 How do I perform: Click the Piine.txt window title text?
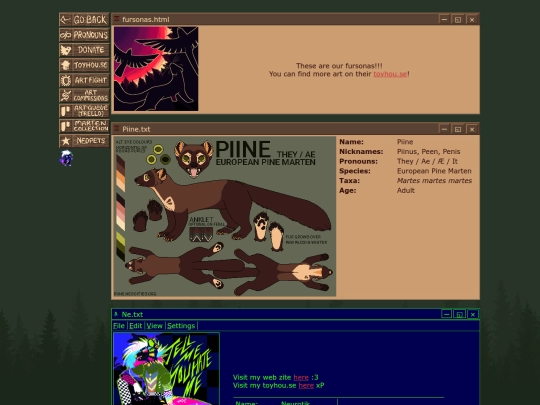click(x=136, y=129)
